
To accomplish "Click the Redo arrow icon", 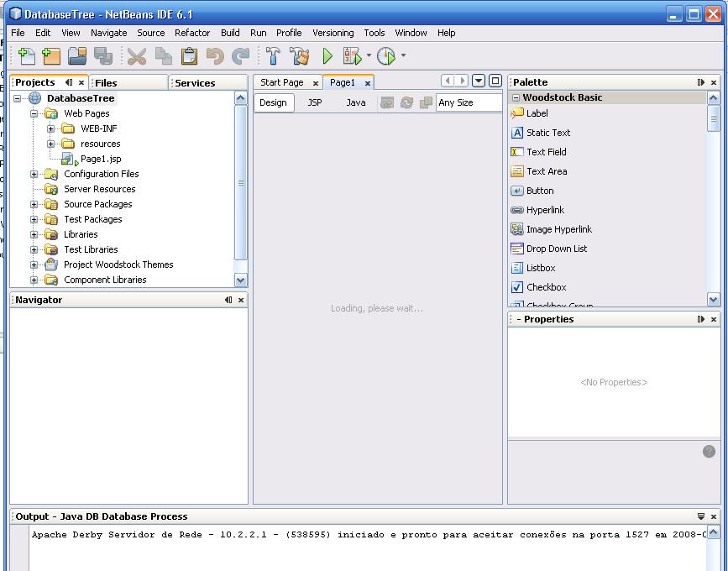I will pyautogui.click(x=240, y=56).
